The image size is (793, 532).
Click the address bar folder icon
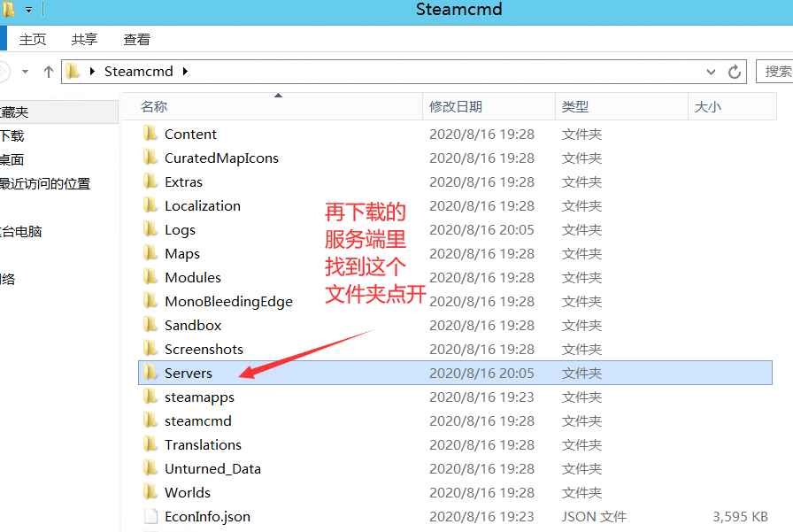point(73,72)
